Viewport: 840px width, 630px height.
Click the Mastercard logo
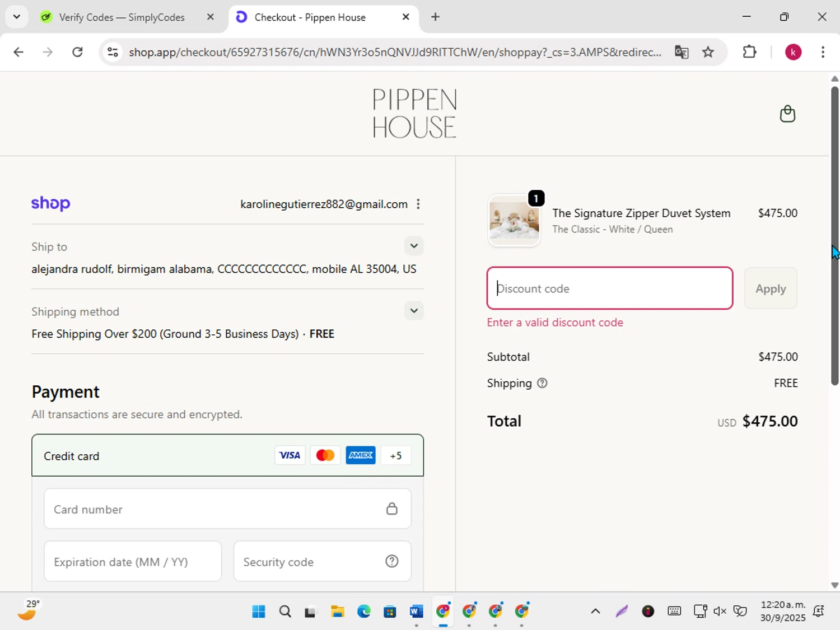325,455
